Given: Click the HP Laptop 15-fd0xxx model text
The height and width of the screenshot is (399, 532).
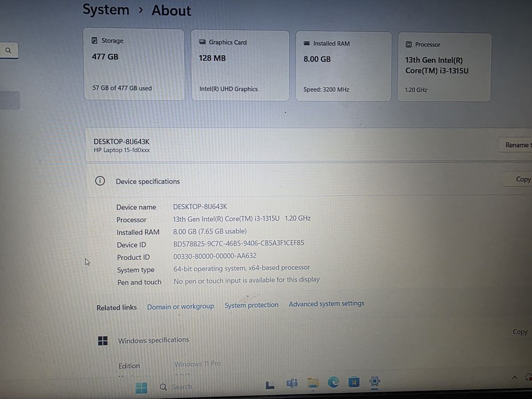Looking at the screenshot, I should tap(121, 150).
